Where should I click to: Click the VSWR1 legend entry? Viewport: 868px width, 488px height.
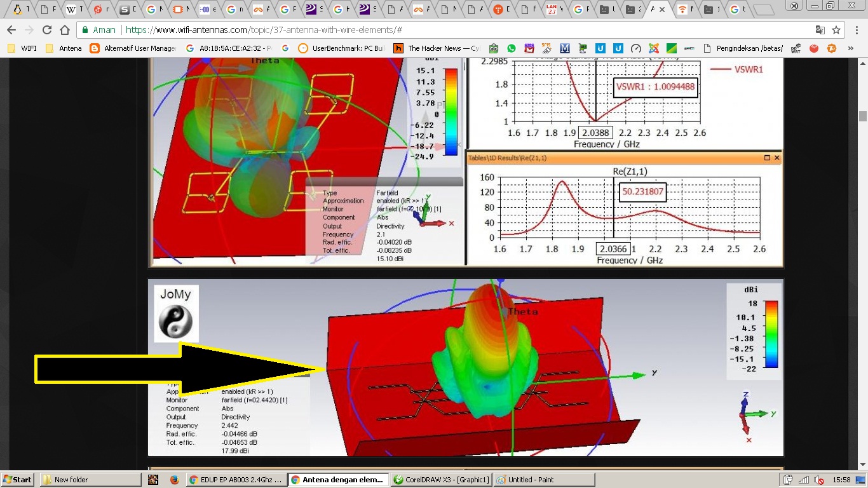pyautogui.click(x=737, y=70)
